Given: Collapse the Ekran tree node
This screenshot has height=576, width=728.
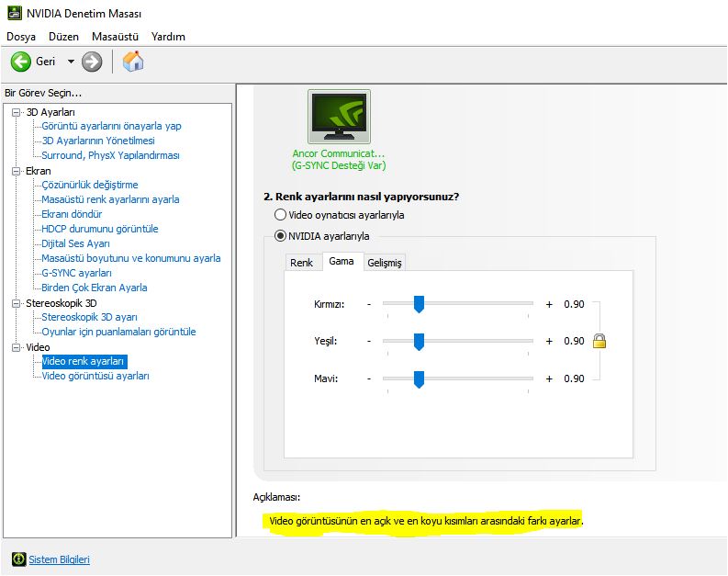Looking at the screenshot, I should (17, 171).
